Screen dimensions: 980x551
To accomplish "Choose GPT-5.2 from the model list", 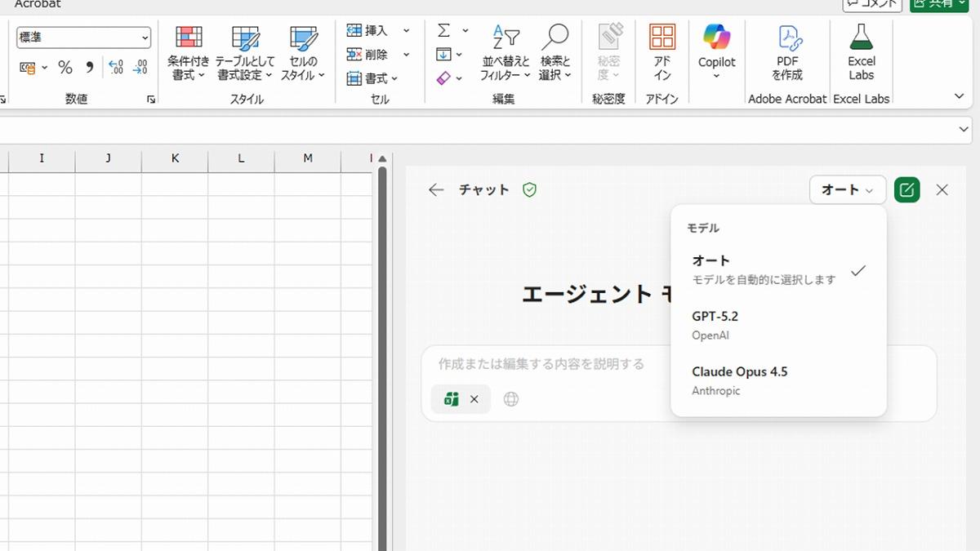I will (764, 324).
